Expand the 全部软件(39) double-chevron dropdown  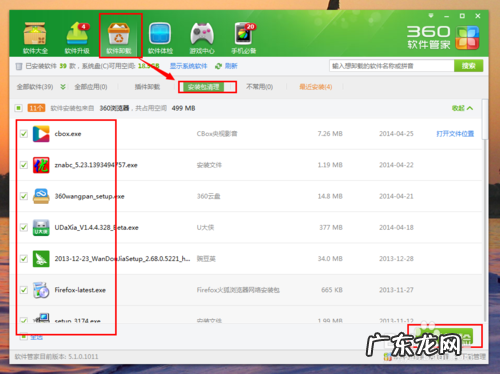(x=63, y=87)
